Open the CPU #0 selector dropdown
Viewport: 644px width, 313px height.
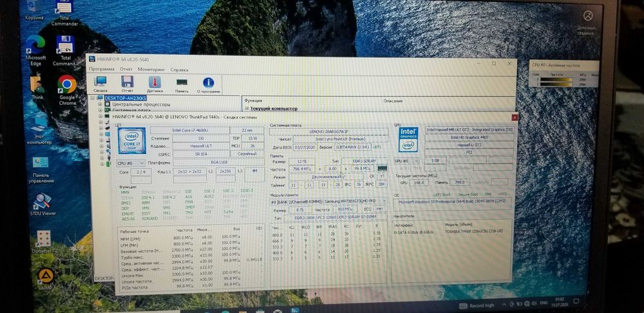pos(131,163)
